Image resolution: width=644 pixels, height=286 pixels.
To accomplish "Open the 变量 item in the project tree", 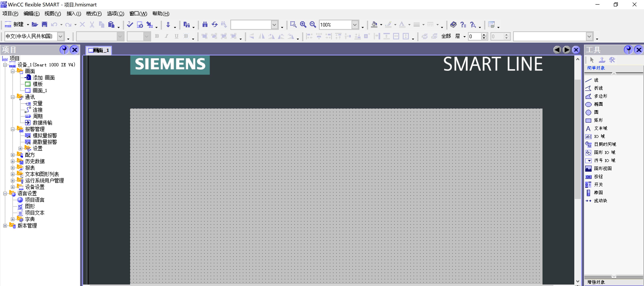I will (37, 103).
